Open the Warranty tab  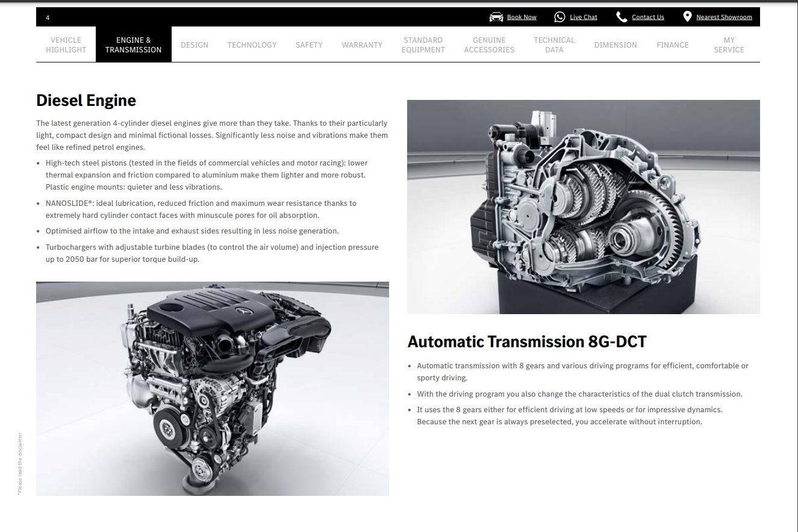(362, 45)
